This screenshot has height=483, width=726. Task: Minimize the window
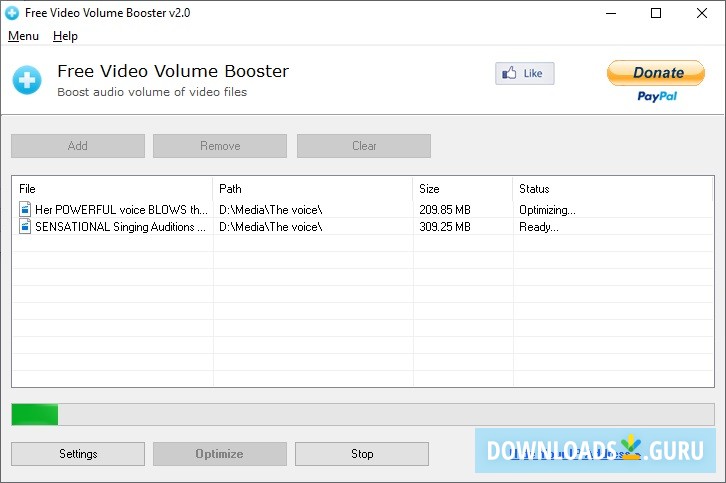click(x=611, y=13)
